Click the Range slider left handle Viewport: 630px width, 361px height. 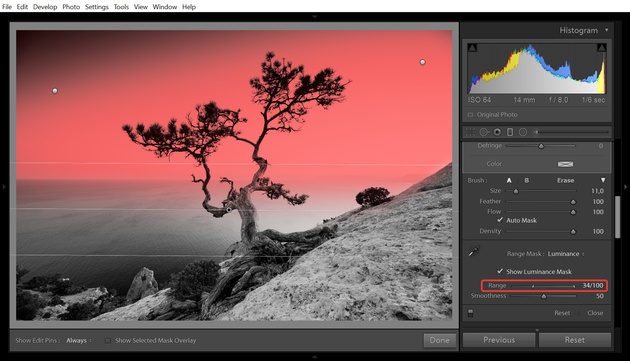pyautogui.click(x=533, y=286)
